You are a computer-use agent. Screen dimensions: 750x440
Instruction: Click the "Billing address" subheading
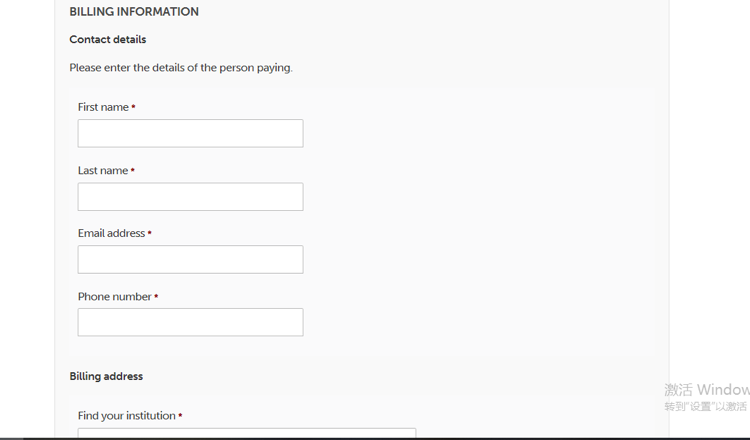click(106, 376)
